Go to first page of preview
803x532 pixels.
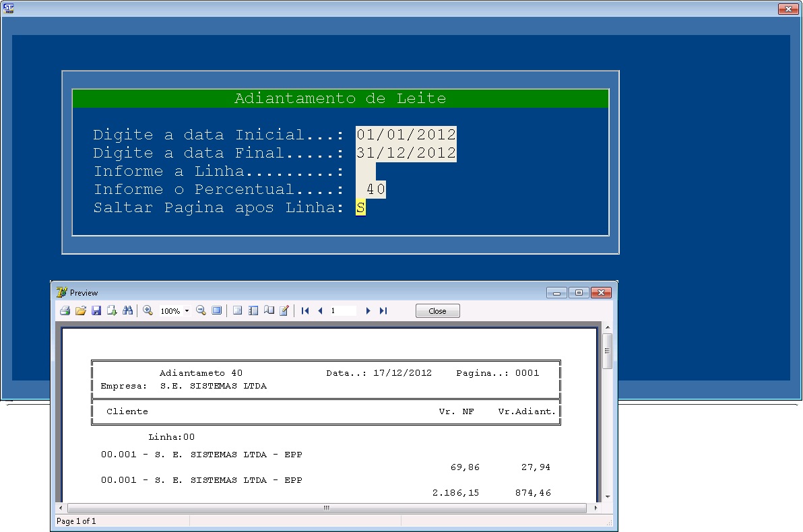305,310
